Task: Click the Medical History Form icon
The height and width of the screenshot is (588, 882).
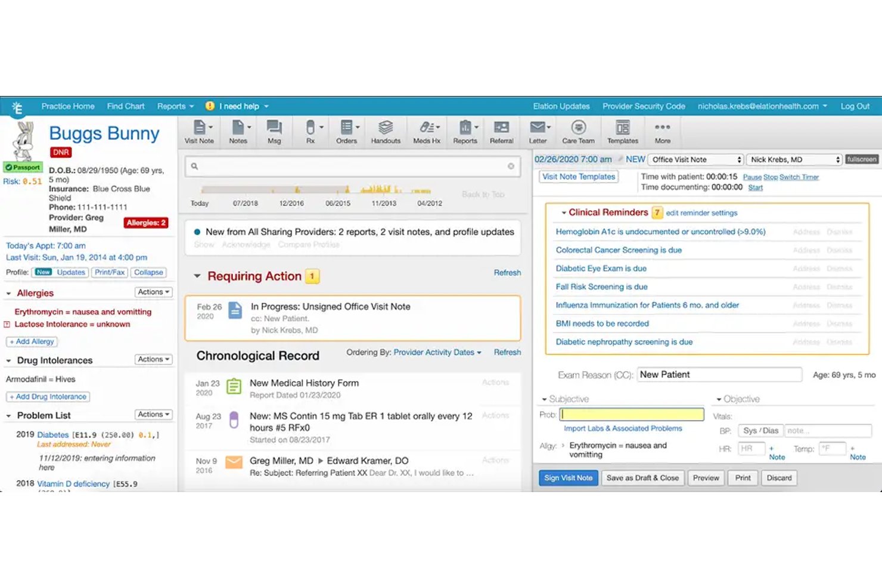Action: pos(234,387)
